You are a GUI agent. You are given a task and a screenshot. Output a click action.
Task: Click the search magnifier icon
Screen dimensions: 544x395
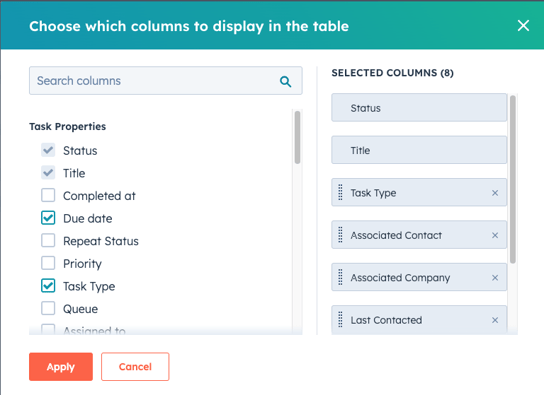pos(285,81)
